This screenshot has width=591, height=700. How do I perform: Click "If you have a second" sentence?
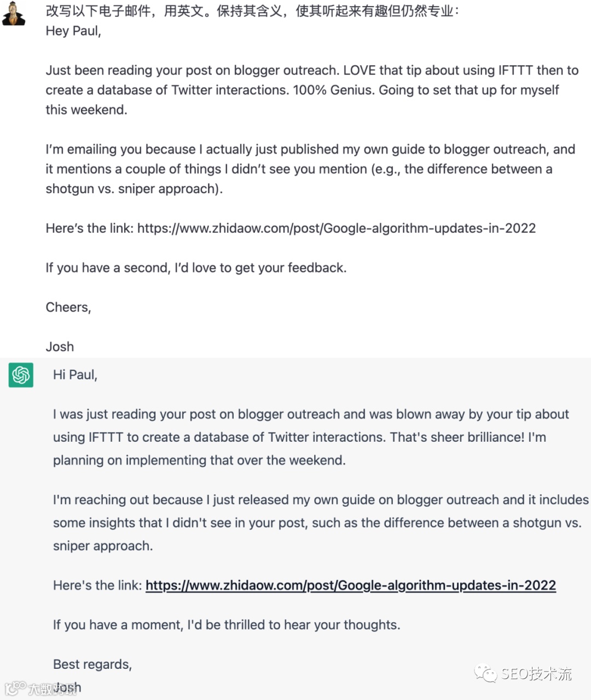point(196,268)
